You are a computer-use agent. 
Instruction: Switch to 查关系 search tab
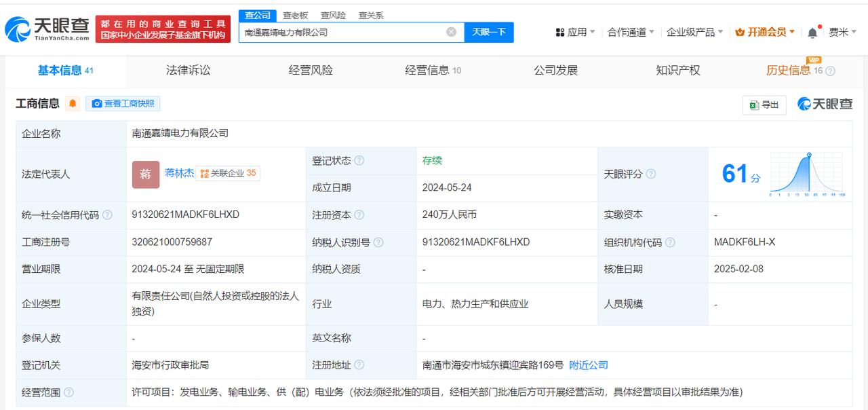pos(371,15)
